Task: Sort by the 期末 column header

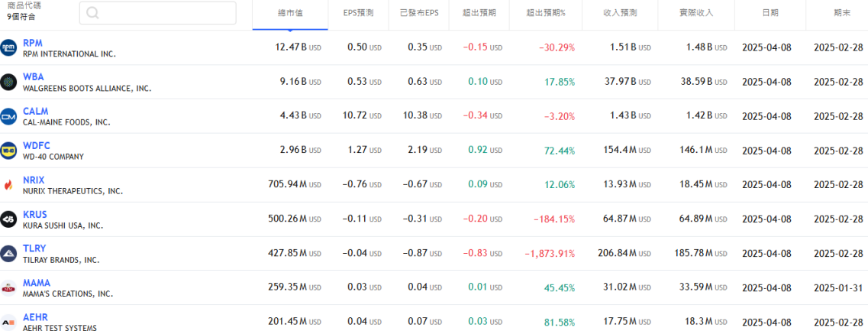Action: point(842,13)
